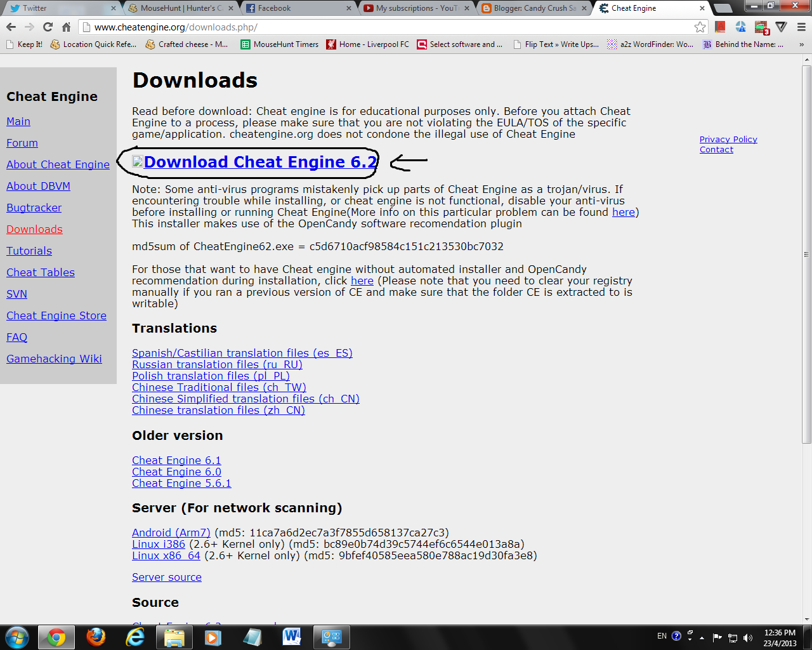Open Gamehacking Wiki sidebar link
The image size is (812, 650).
pos(54,359)
